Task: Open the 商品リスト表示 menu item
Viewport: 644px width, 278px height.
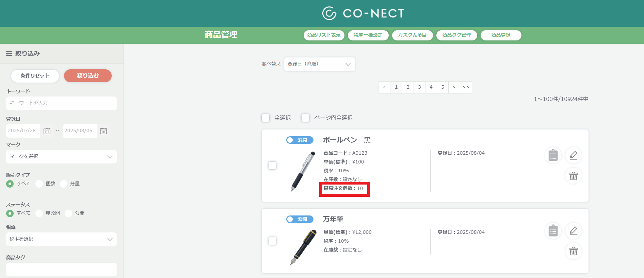Action: tap(324, 35)
